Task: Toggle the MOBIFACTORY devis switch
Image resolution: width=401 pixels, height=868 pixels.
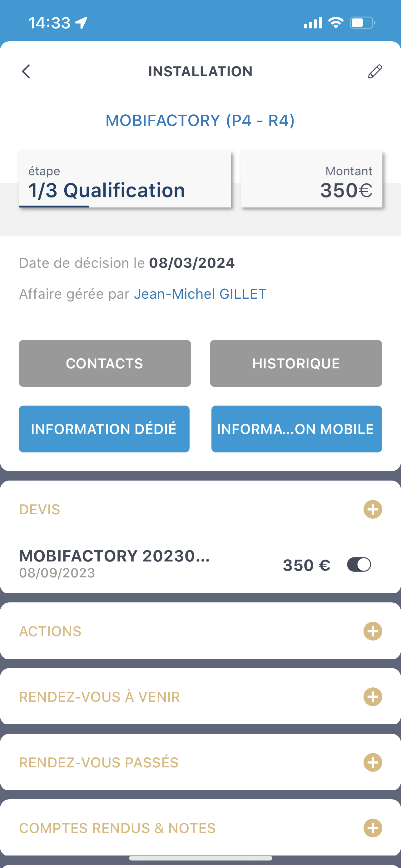Action: coord(359,564)
